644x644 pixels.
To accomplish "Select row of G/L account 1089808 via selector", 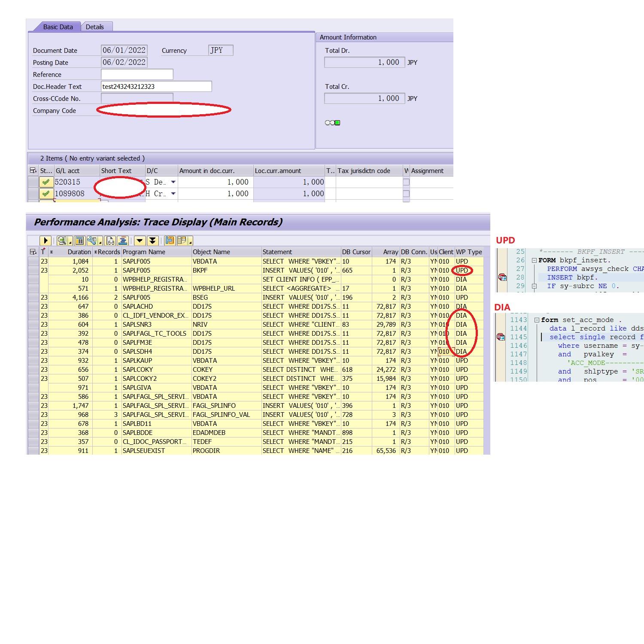I will pyautogui.click(x=33, y=194).
